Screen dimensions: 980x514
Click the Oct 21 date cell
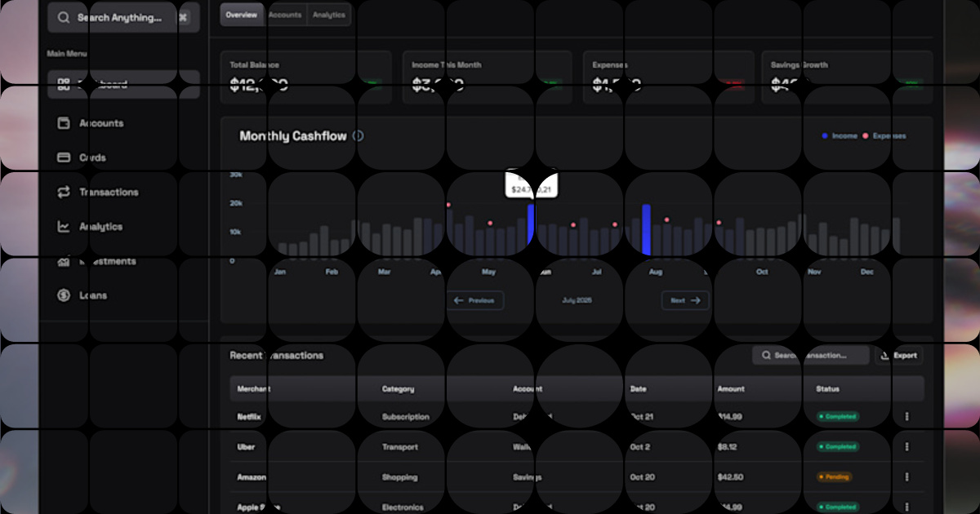point(640,417)
